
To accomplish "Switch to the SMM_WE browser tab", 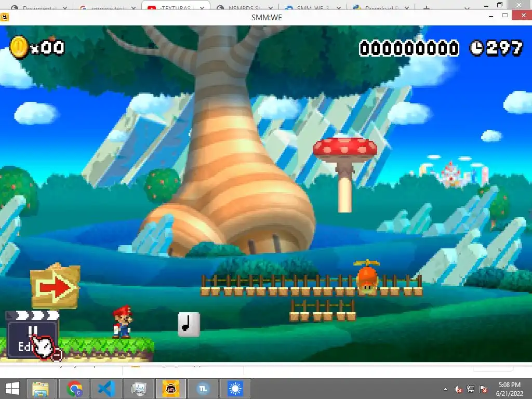I will tap(312, 7).
